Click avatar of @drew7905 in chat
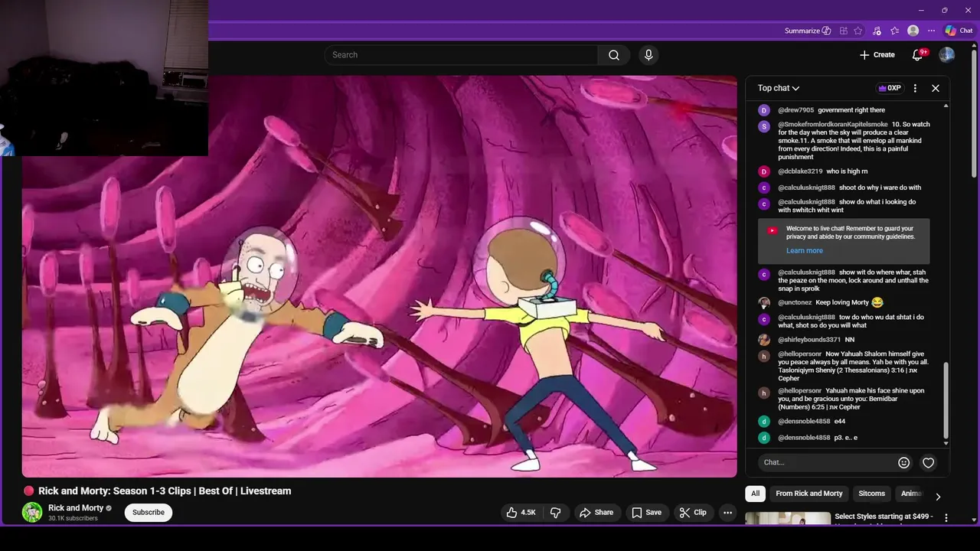The height and width of the screenshot is (551, 980). click(763, 110)
